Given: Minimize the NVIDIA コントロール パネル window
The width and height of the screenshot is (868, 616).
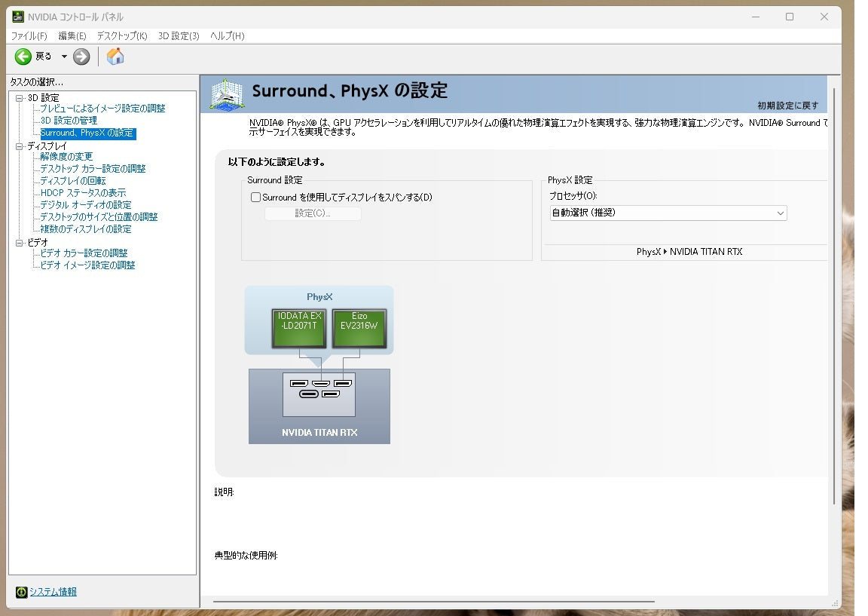Looking at the screenshot, I should click(756, 17).
